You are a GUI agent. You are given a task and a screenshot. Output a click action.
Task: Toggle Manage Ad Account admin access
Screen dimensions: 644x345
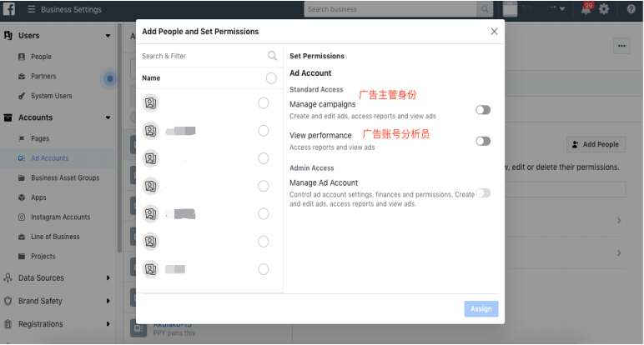click(x=483, y=192)
